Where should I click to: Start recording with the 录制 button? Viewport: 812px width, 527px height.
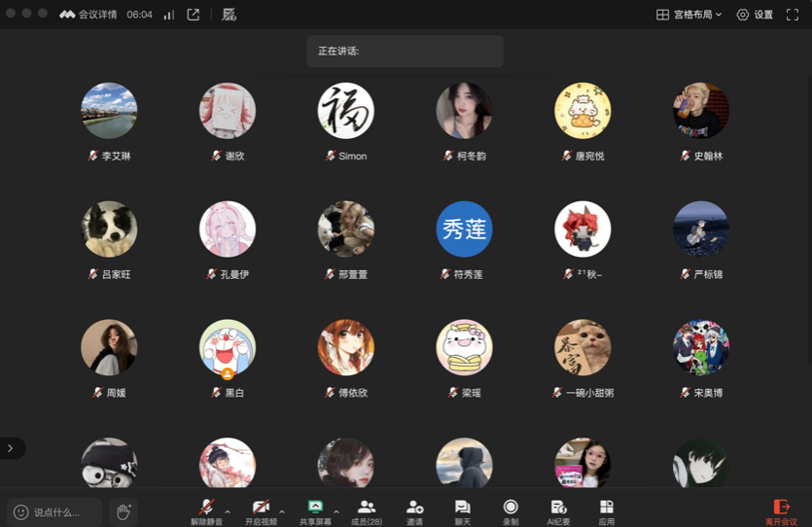pos(511,509)
